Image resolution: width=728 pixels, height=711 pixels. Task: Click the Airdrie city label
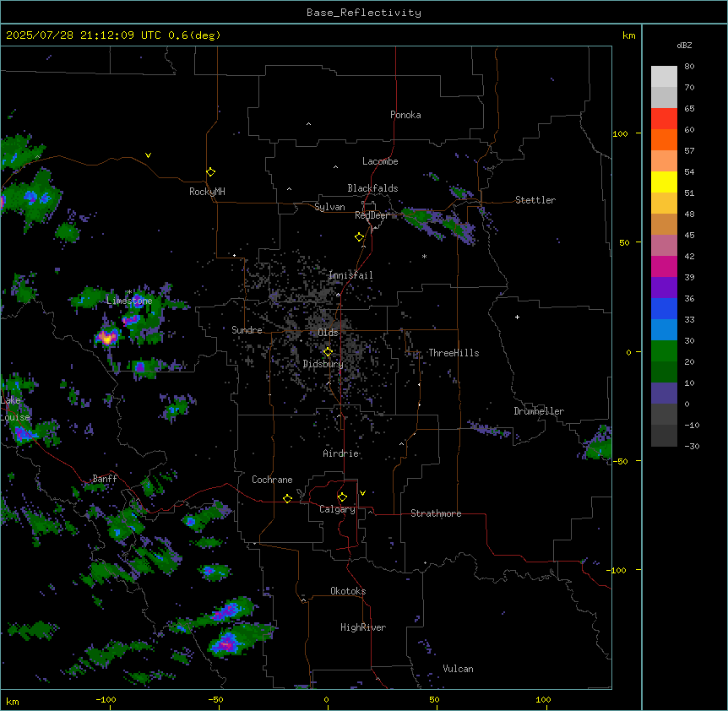(x=341, y=453)
